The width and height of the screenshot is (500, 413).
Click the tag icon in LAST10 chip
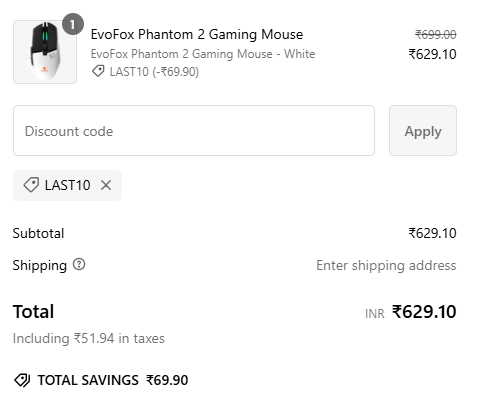pyautogui.click(x=31, y=185)
